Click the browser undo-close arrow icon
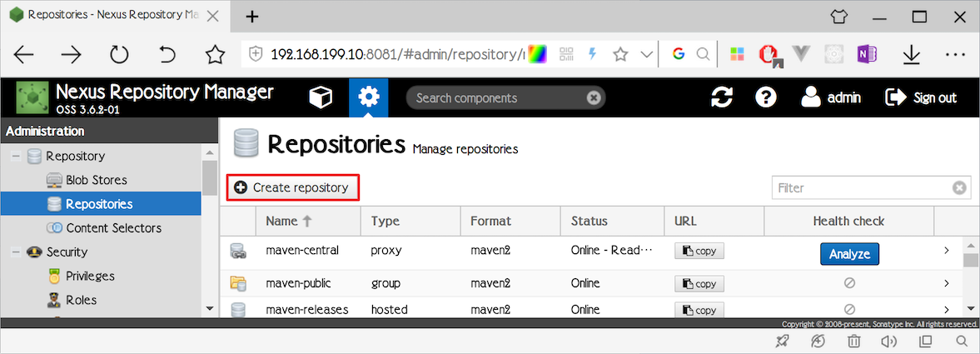Image resolution: width=980 pixels, height=354 pixels. pyautogui.click(x=167, y=55)
